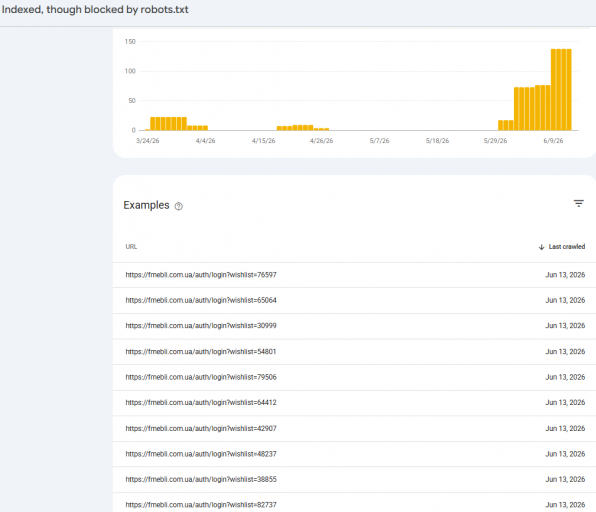The image size is (596, 512).
Task: Click the 5/29/26 axis label
Action: point(495,141)
